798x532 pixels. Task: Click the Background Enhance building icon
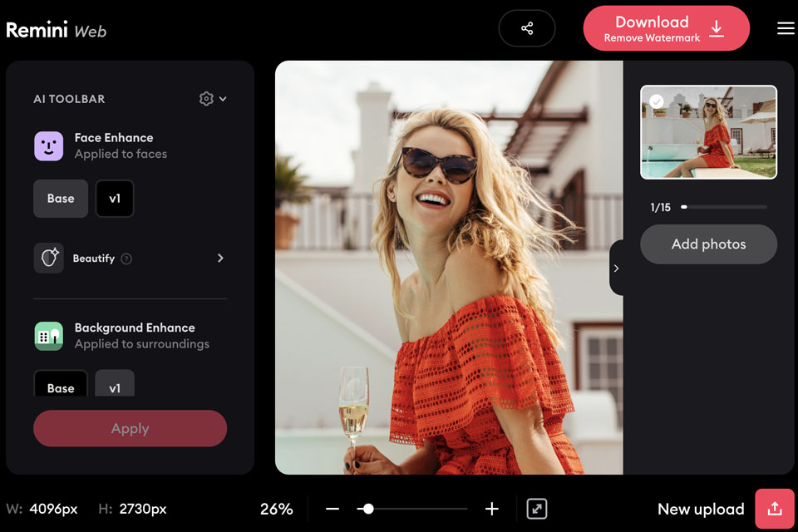[x=49, y=336]
